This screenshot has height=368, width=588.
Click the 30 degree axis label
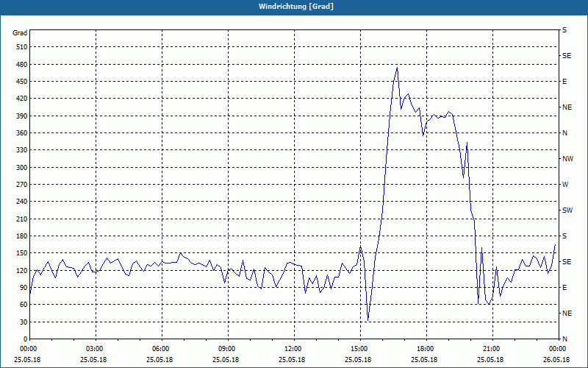click(x=24, y=322)
